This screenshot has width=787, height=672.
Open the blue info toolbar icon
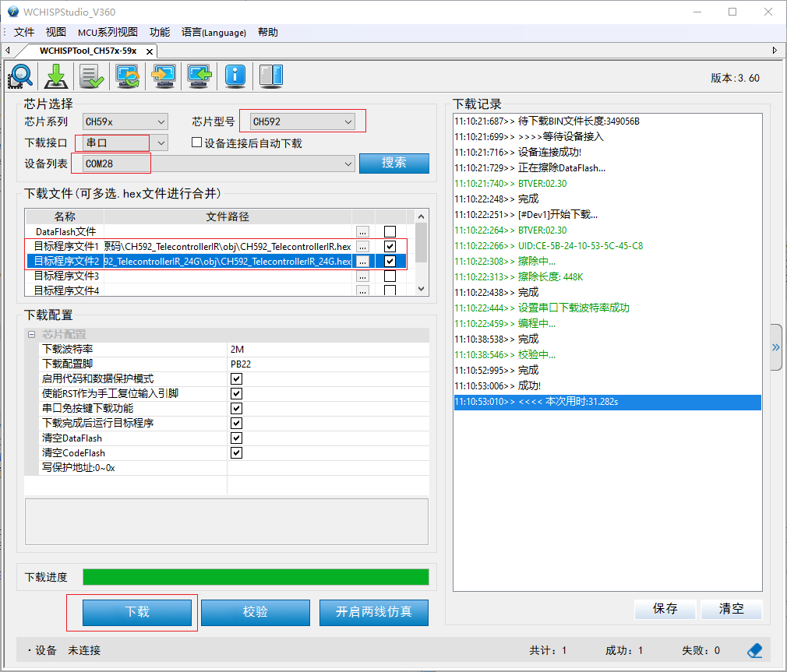pos(235,76)
